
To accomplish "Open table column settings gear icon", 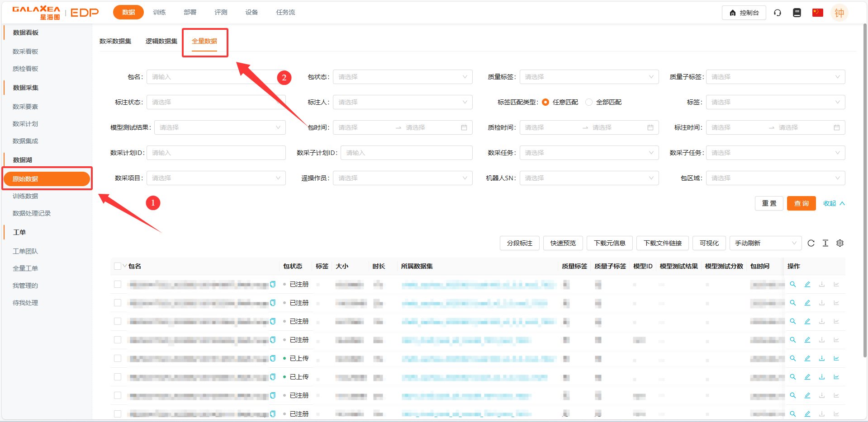I will (840, 243).
